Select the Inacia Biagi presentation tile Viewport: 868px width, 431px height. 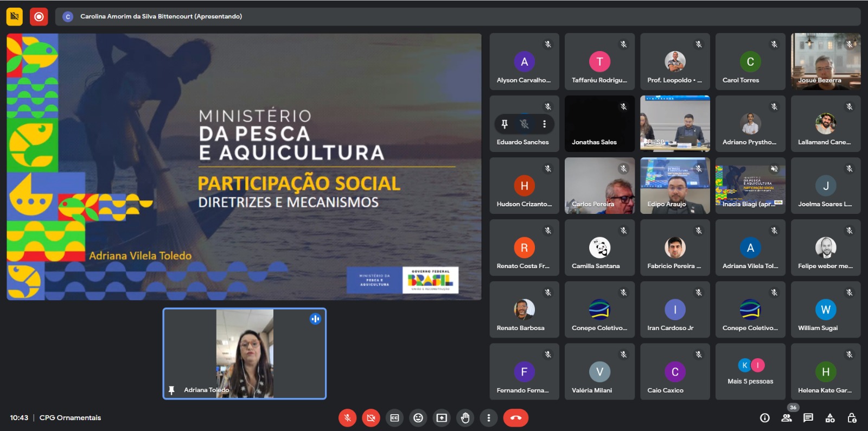750,186
